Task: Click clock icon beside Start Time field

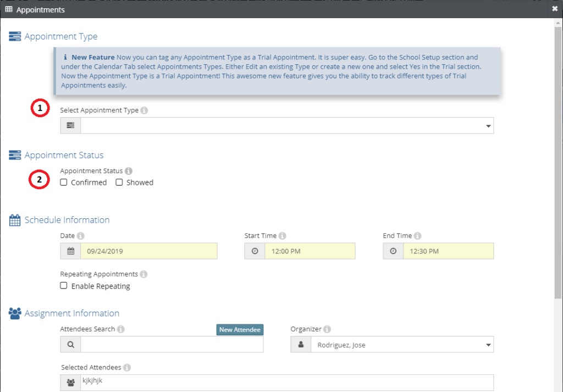Action: pyautogui.click(x=255, y=251)
